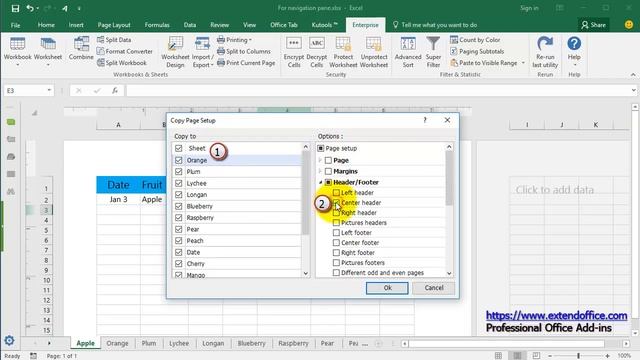The width and height of the screenshot is (640, 360).
Task: Click Tell me what you want to do
Action: click(x=435, y=25)
